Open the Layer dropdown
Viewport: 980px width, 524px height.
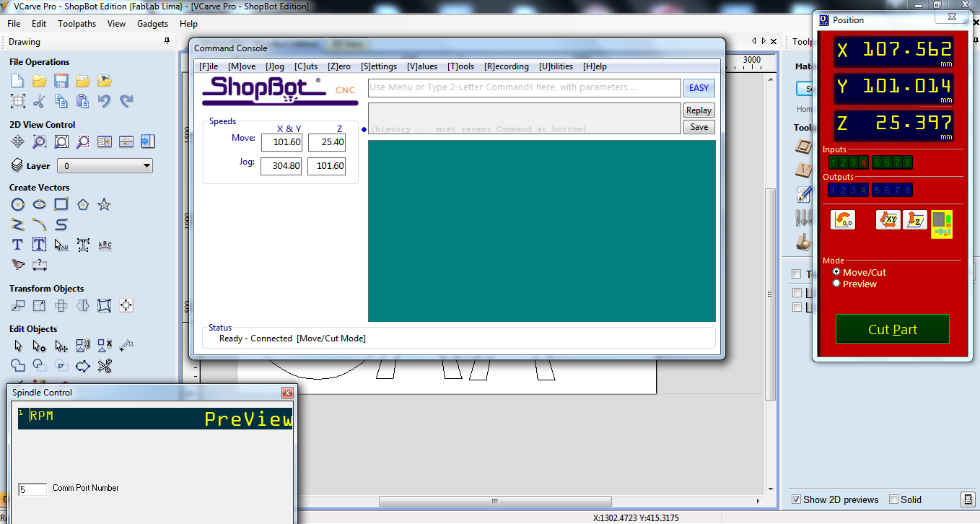105,166
